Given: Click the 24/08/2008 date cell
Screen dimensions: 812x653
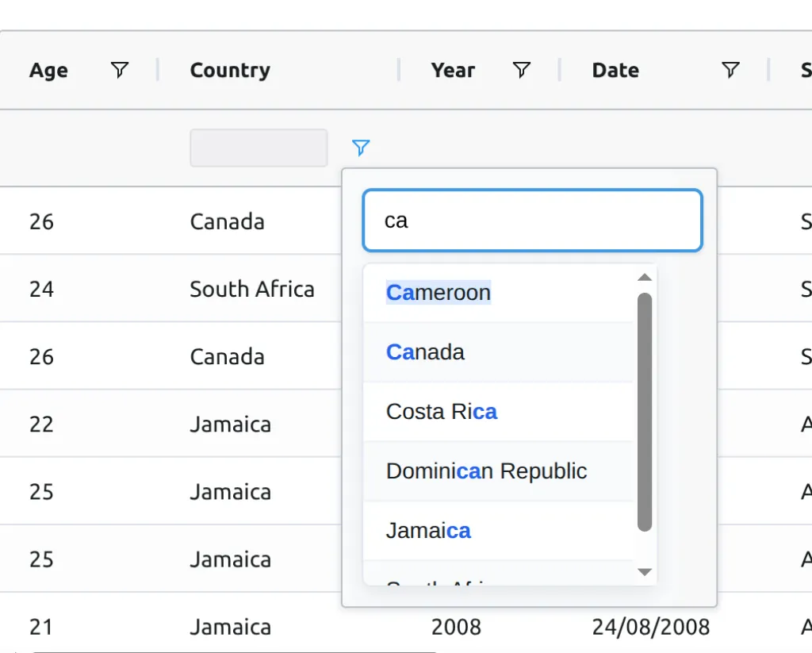Looking at the screenshot, I should 650,627.
